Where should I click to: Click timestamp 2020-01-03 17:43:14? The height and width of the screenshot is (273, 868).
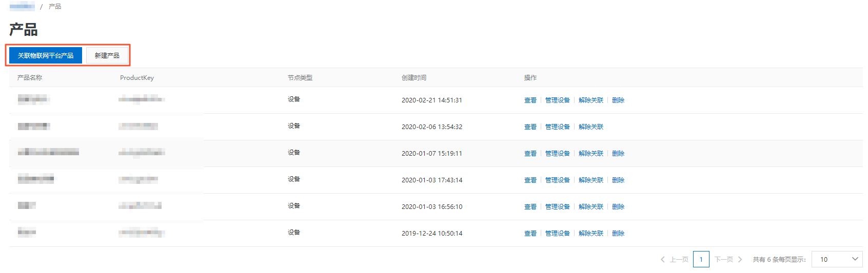pos(432,180)
